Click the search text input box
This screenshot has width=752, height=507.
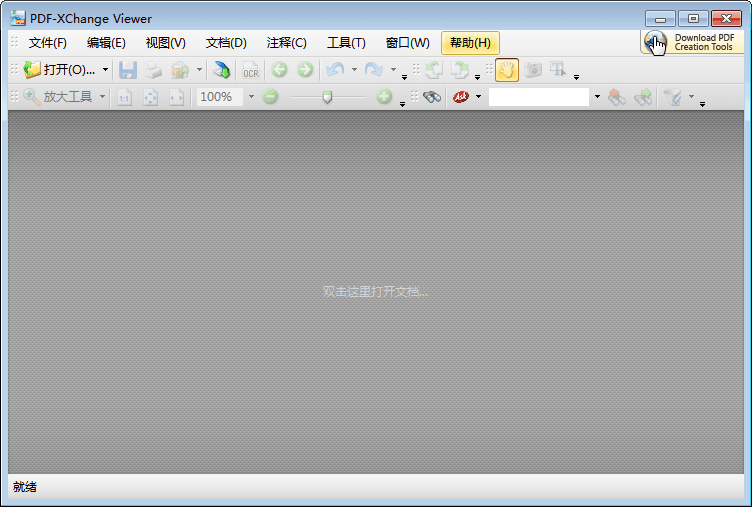(539, 97)
